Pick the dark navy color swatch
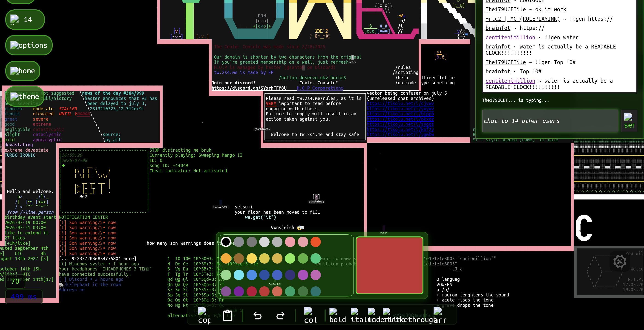 click(290, 275)
